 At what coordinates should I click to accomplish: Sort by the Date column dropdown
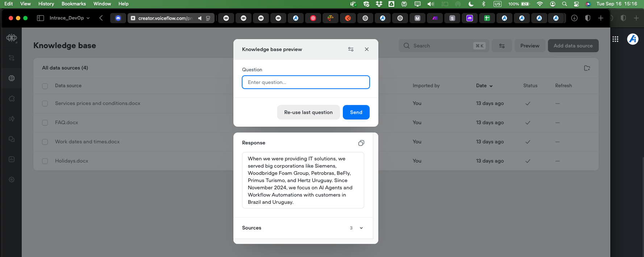(485, 86)
